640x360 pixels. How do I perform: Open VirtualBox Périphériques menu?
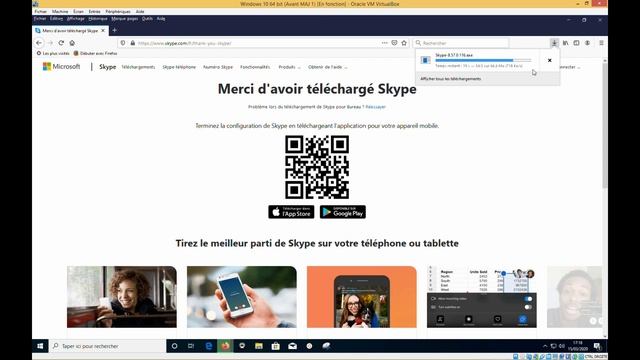coord(118,11)
